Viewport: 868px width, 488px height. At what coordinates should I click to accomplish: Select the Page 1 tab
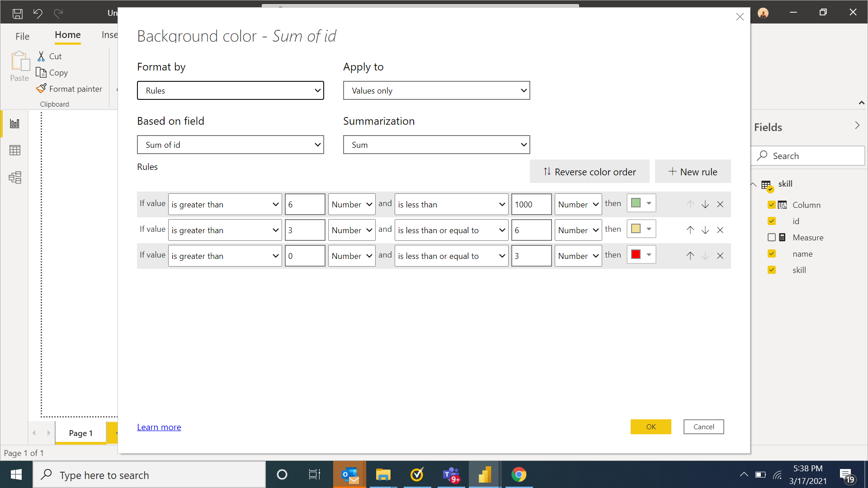[80, 433]
